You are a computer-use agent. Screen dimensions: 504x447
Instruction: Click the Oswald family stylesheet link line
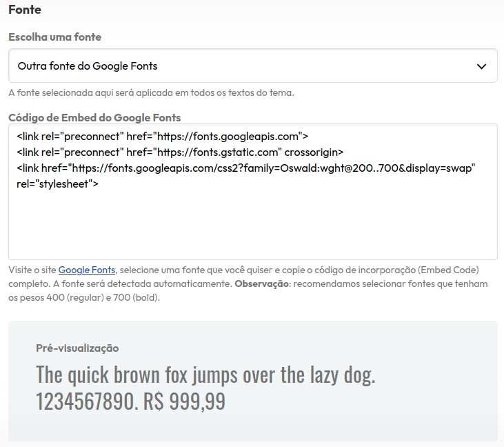pyautogui.click(x=246, y=168)
